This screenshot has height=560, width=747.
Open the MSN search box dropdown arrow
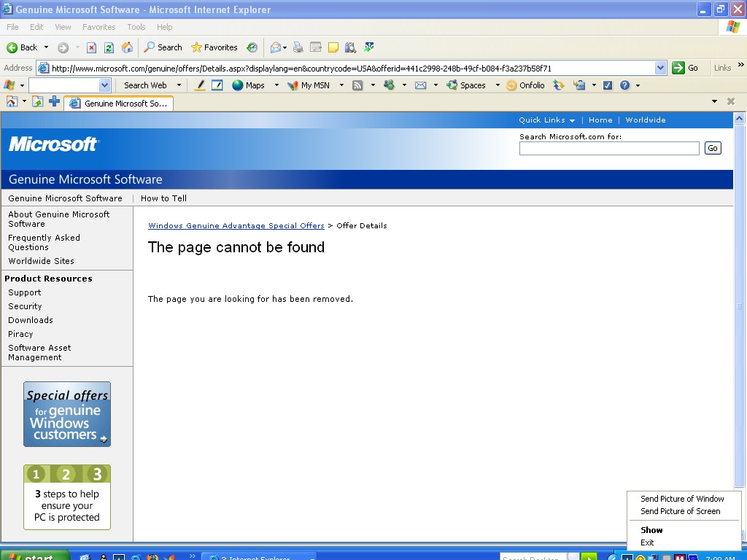tap(105, 85)
